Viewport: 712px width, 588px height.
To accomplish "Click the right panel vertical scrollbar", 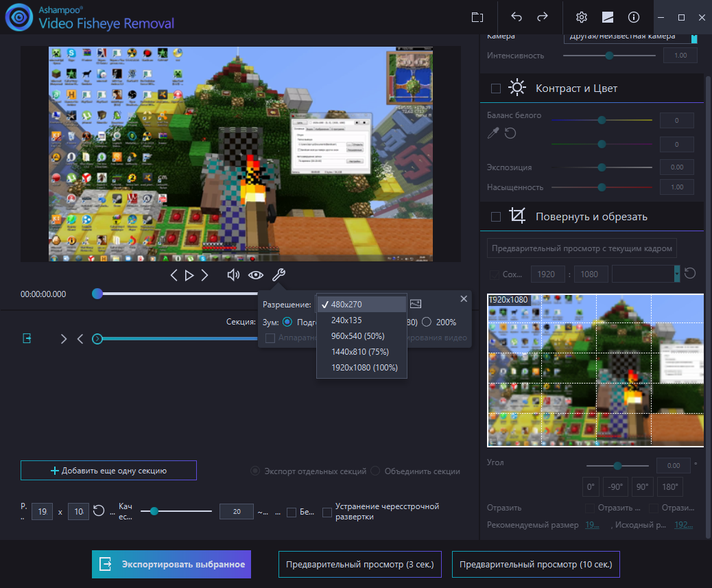I will (x=708, y=307).
